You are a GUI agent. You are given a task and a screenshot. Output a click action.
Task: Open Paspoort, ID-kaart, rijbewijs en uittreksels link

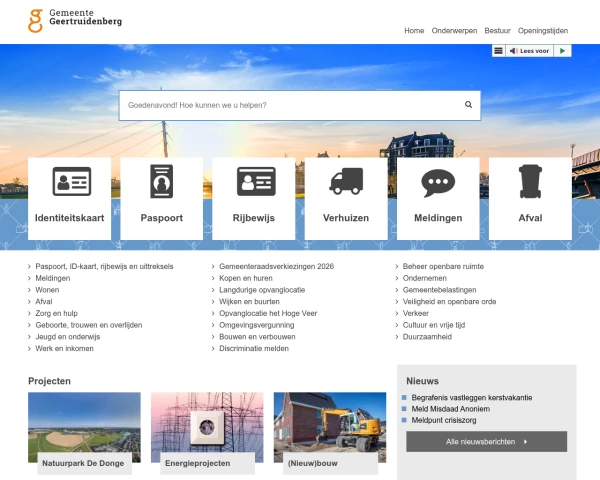(x=104, y=266)
